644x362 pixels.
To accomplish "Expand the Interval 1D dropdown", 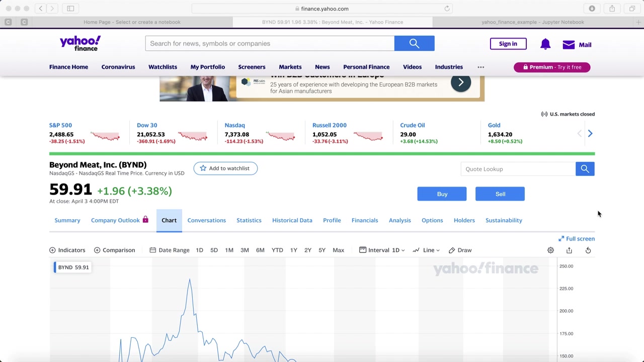I will 382,250.
